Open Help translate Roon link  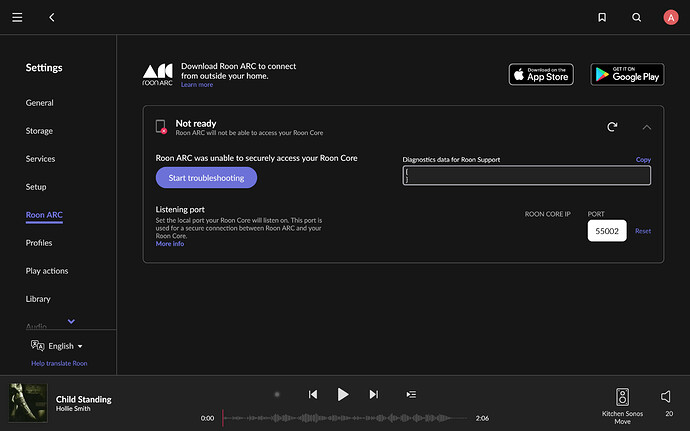pos(59,363)
